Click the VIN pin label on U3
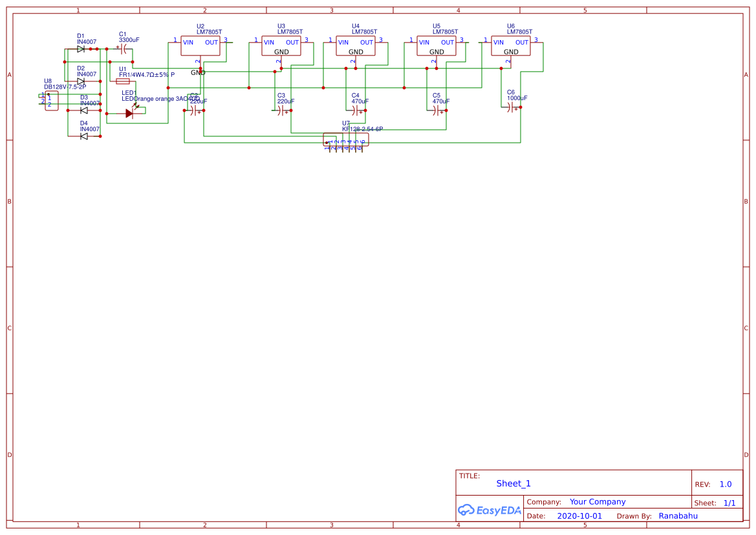 coord(269,42)
